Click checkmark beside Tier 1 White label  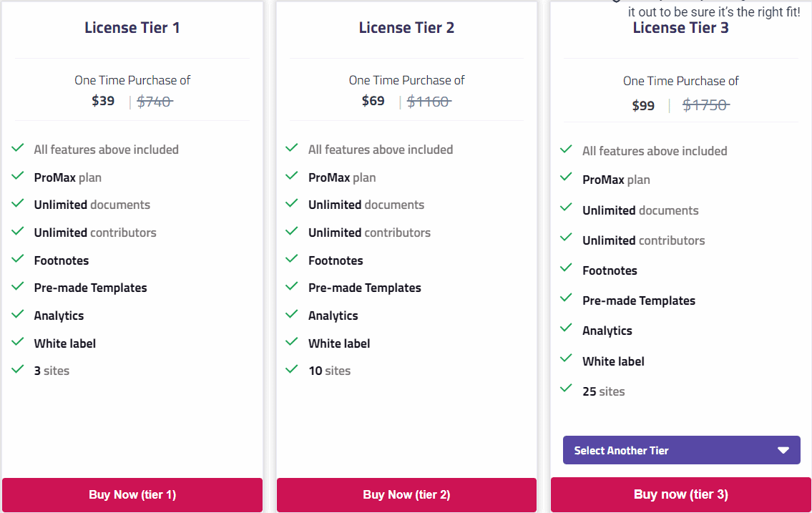[18, 342]
